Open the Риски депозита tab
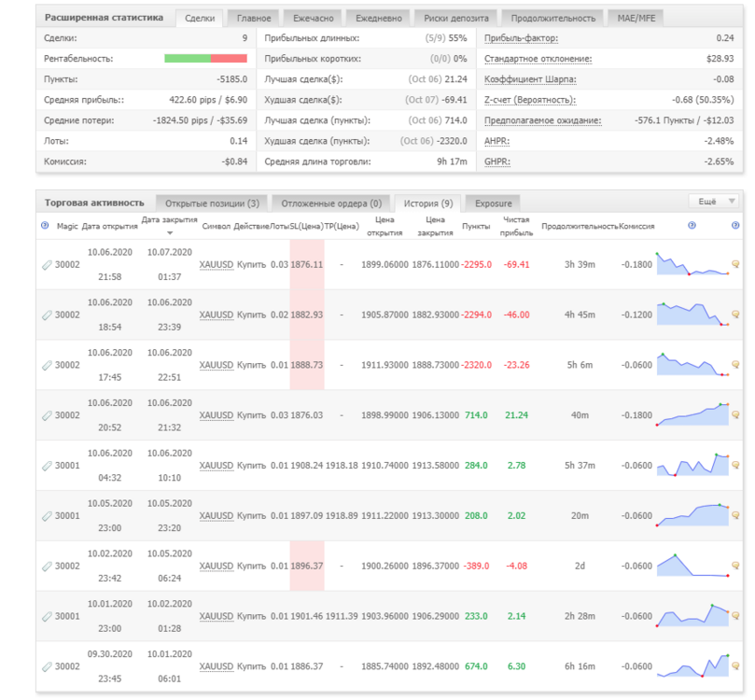 click(456, 19)
